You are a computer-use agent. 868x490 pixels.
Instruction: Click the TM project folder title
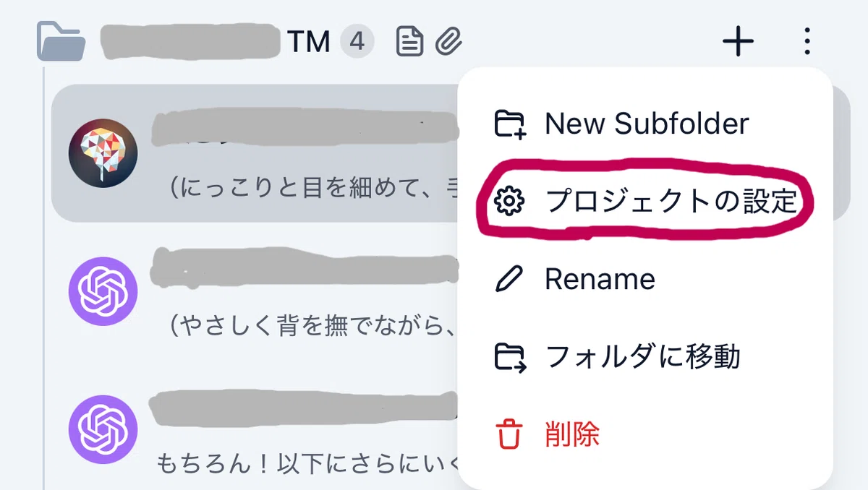pos(216,42)
